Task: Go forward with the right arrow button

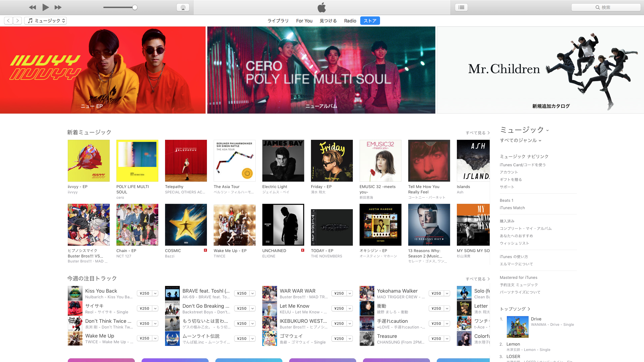Action: (x=18, y=21)
